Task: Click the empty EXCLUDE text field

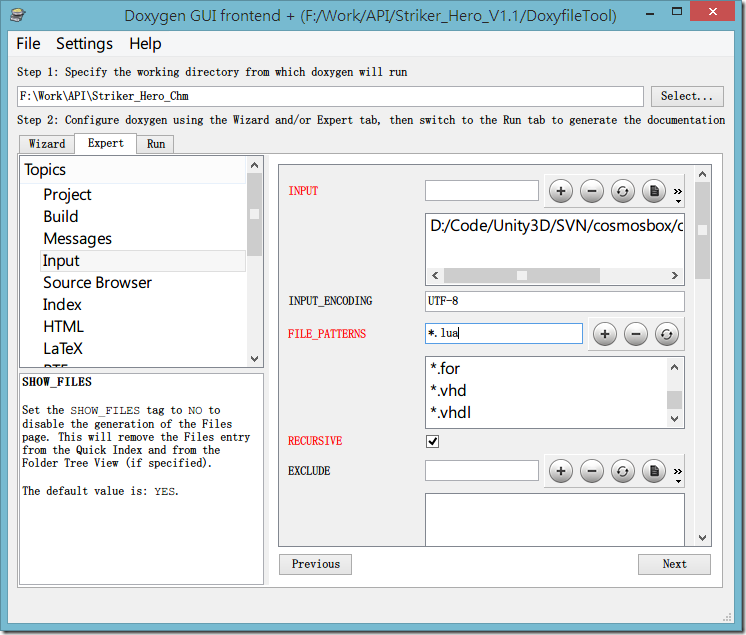Action: [481, 470]
